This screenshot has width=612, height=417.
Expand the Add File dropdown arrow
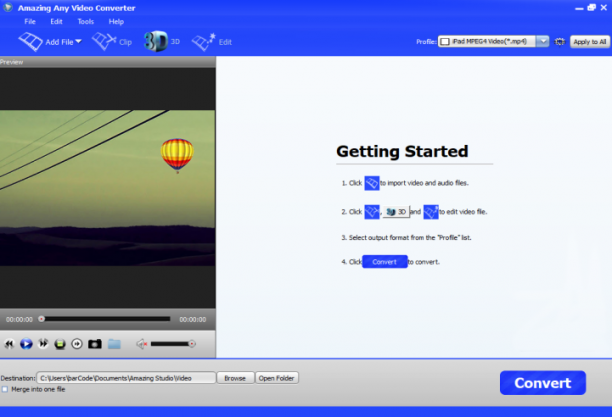pyautogui.click(x=79, y=41)
